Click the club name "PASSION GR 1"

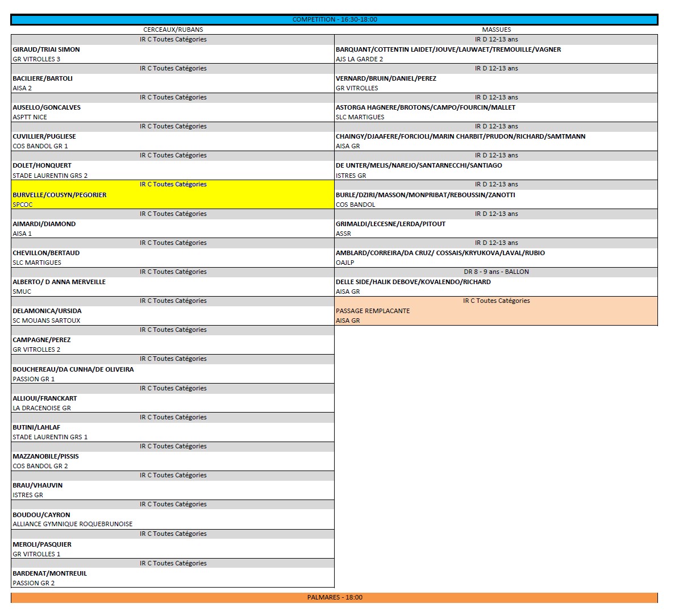pyautogui.click(x=34, y=379)
